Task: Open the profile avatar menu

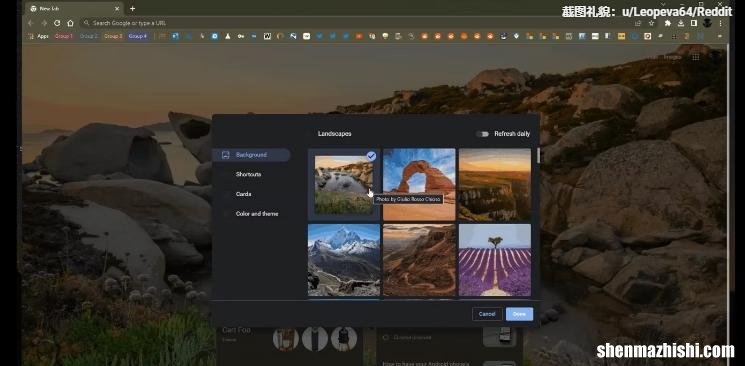Action: (x=707, y=23)
